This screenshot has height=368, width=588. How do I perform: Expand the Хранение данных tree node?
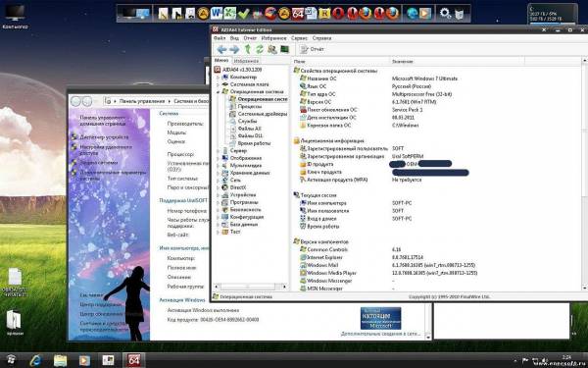click(218, 173)
